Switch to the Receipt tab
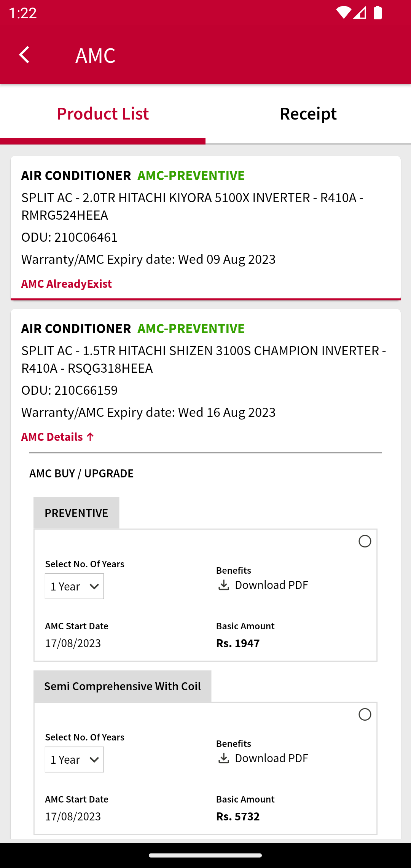The height and width of the screenshot is (868, 411). 308,113
